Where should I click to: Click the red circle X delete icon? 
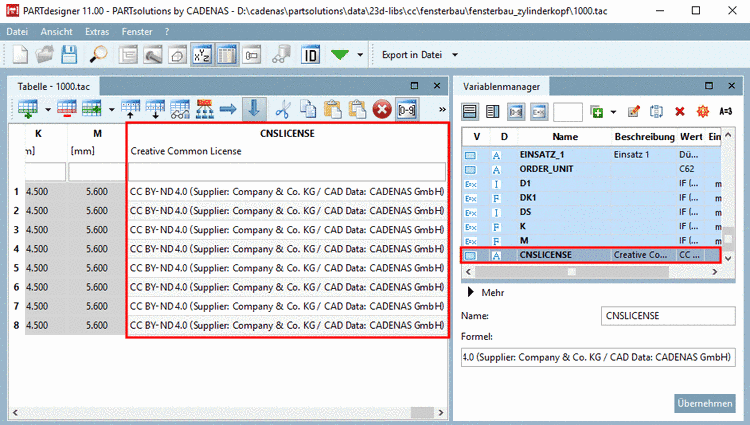(x=382, y=109)
